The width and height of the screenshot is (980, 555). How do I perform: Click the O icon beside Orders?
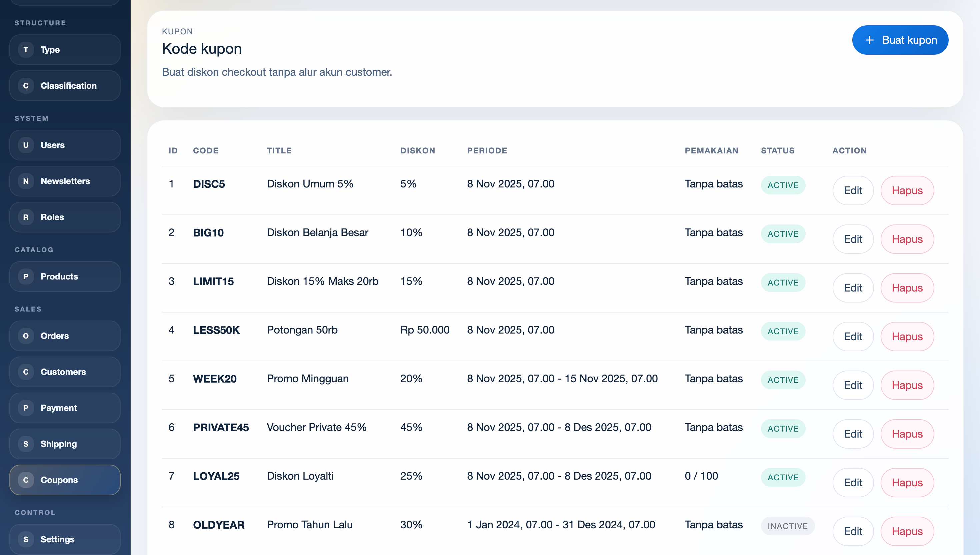click(x=26, y=336)
